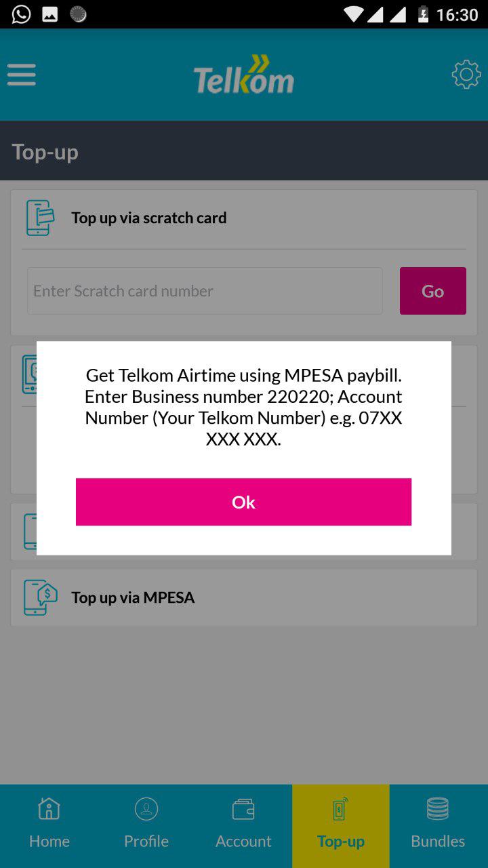Open WhatsApp notification in status bar
Viewport: 488px width, 868px height.
coord(21,14)
